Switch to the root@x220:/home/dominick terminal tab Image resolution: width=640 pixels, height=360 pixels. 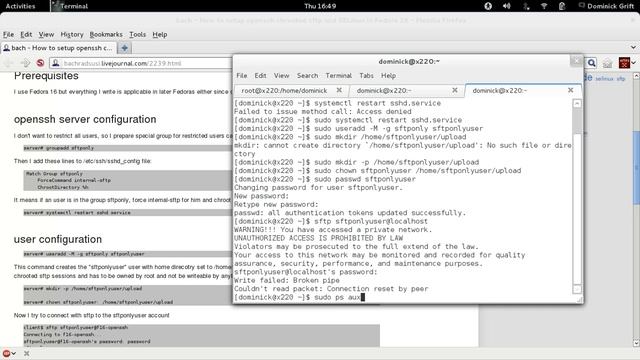[284, 91]
